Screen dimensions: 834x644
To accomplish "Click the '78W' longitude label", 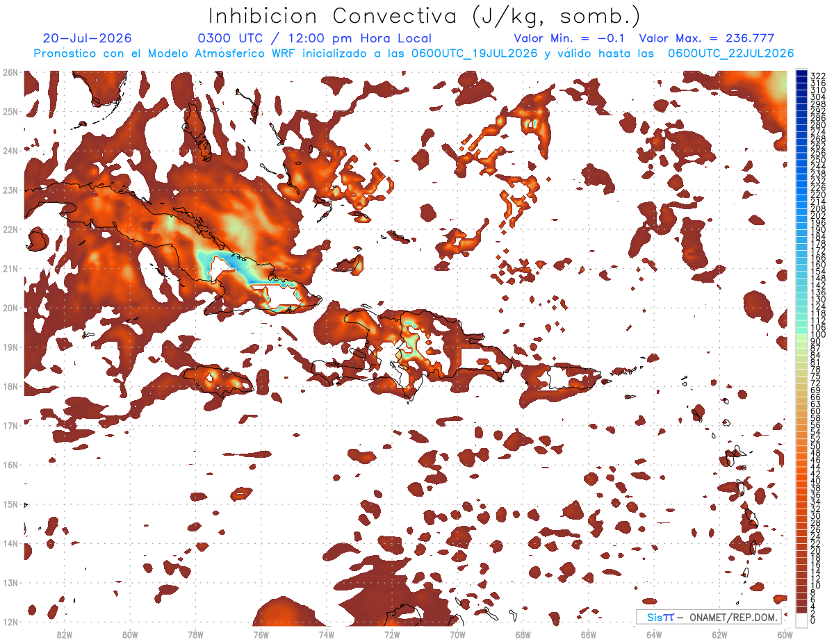I will 195,634.
